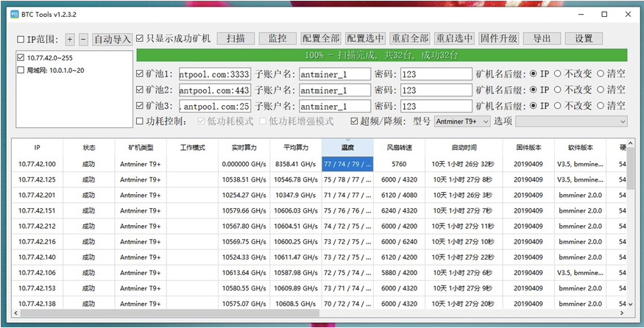Click the 固件升级 firmware upgrade button

pos(498,38)
